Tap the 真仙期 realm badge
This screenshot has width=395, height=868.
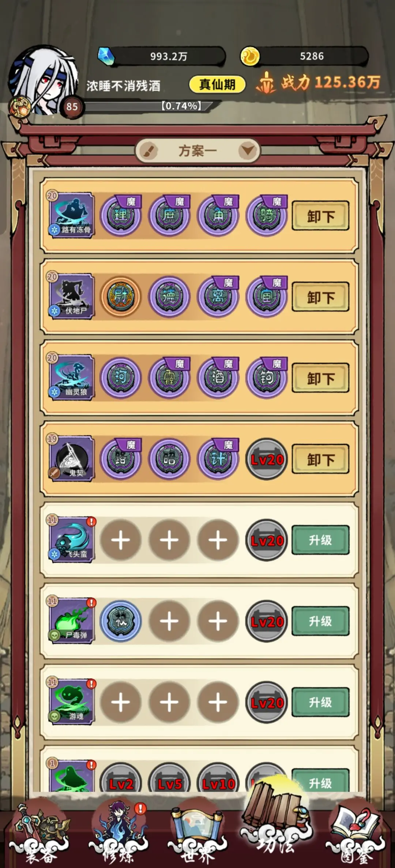coord(217,85)
